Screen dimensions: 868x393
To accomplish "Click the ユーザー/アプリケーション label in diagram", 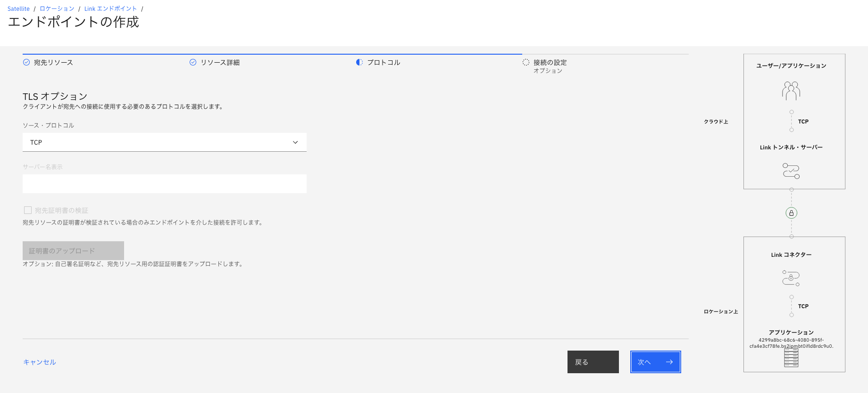I will pos(791,66).
